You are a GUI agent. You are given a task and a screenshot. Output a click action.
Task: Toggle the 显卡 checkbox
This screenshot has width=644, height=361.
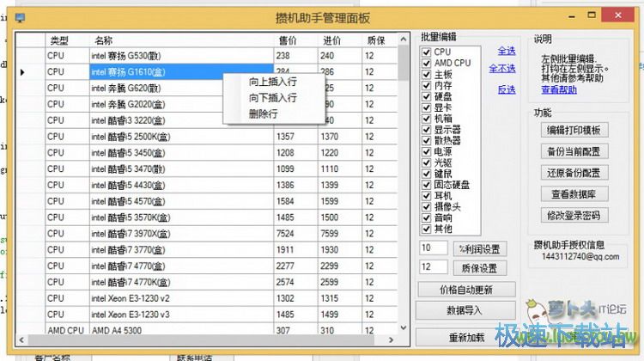tap(426, 107)
